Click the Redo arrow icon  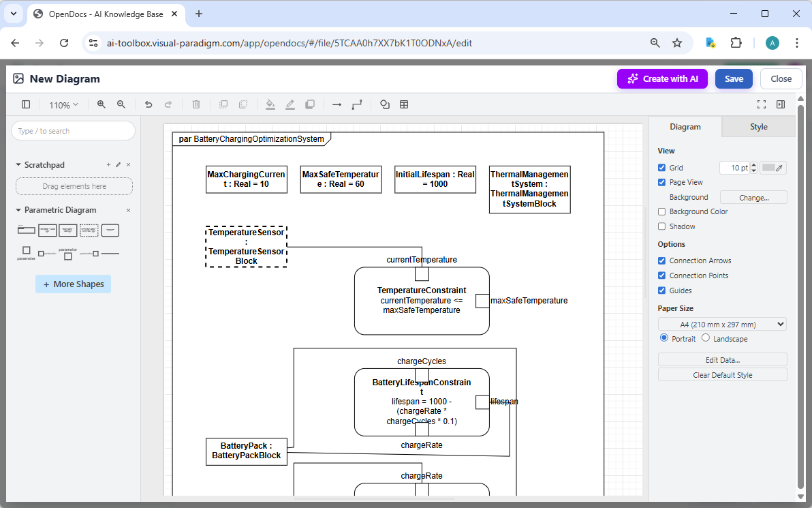(169, 104)
